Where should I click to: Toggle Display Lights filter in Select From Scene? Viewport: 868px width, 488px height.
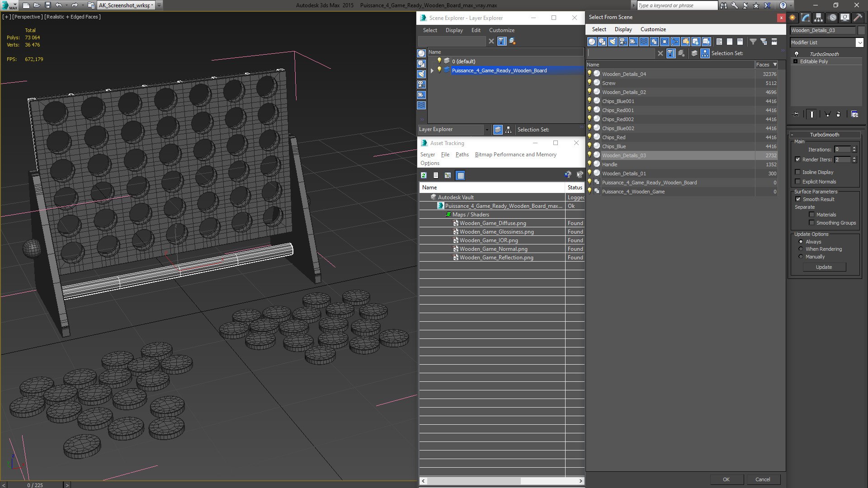tap(613, 42)
